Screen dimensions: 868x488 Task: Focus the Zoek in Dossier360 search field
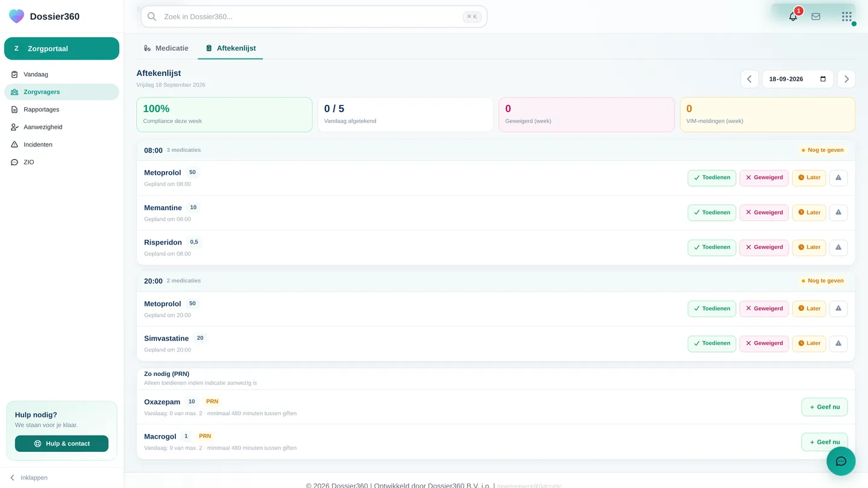pyautogui.click(x=314, y=17)
